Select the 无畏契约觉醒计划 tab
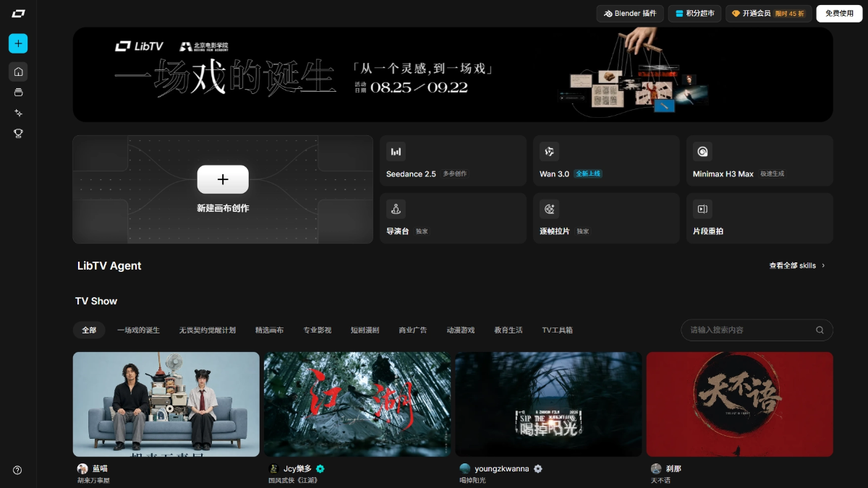 pos(208,330)
